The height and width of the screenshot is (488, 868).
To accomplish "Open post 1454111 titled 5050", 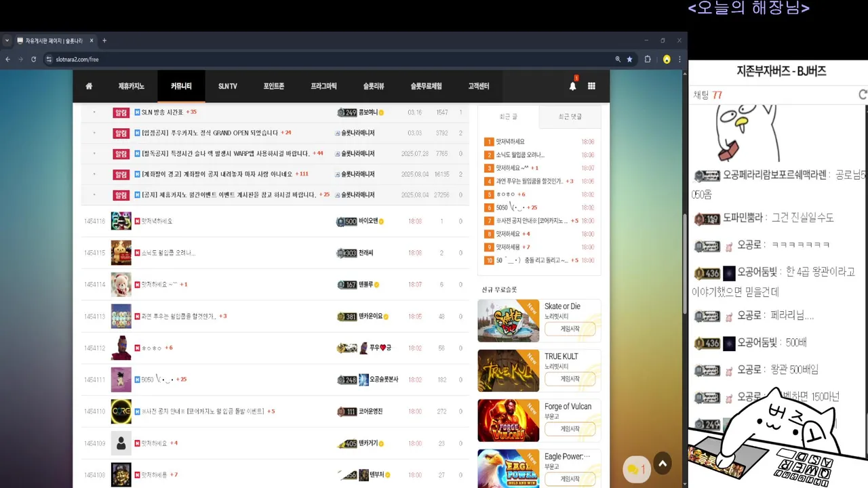I will click(x=157, y=380).
